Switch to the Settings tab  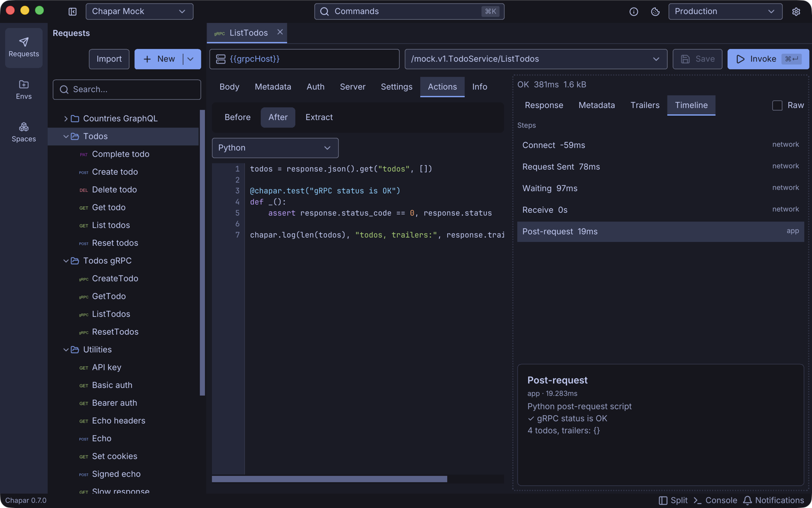click(396, 87)
